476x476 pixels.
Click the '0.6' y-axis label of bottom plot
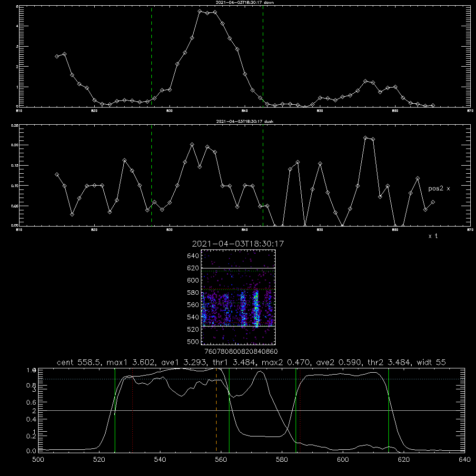pos(31,402)
